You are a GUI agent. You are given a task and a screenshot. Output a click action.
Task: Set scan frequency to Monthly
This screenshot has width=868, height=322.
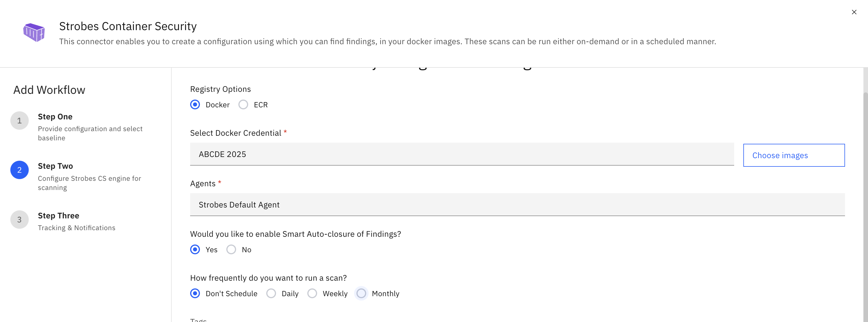click(361, 293)
